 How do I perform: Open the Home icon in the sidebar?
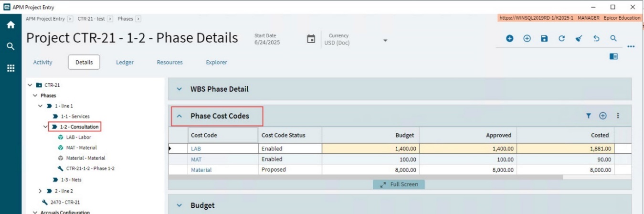[11, 25]
